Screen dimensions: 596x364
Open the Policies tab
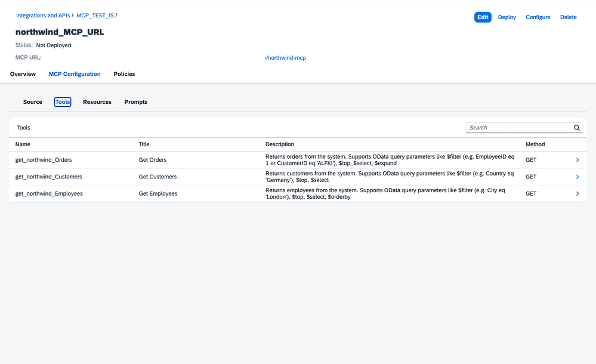pyautogui.click(x=124, y=74)
